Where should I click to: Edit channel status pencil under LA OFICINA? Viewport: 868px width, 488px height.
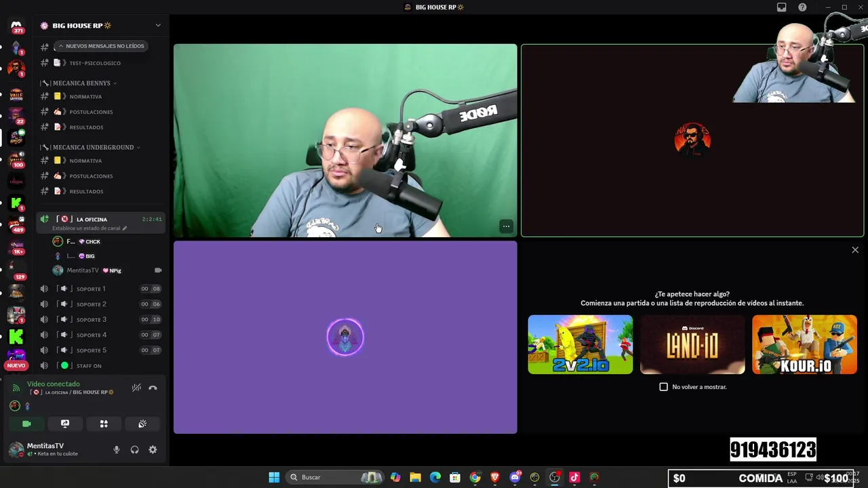[125, 228]
